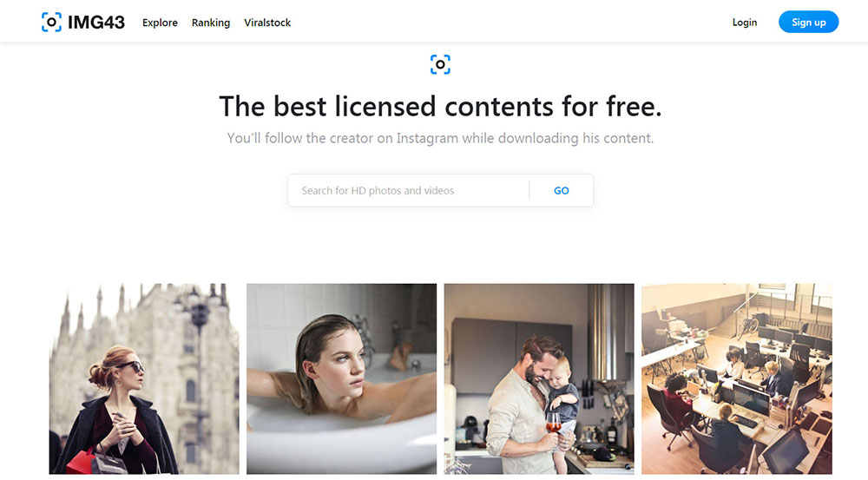Screen dimensions: 868x480
Task: Click the blue Sign up button
Action: click(x=808, y=23)
